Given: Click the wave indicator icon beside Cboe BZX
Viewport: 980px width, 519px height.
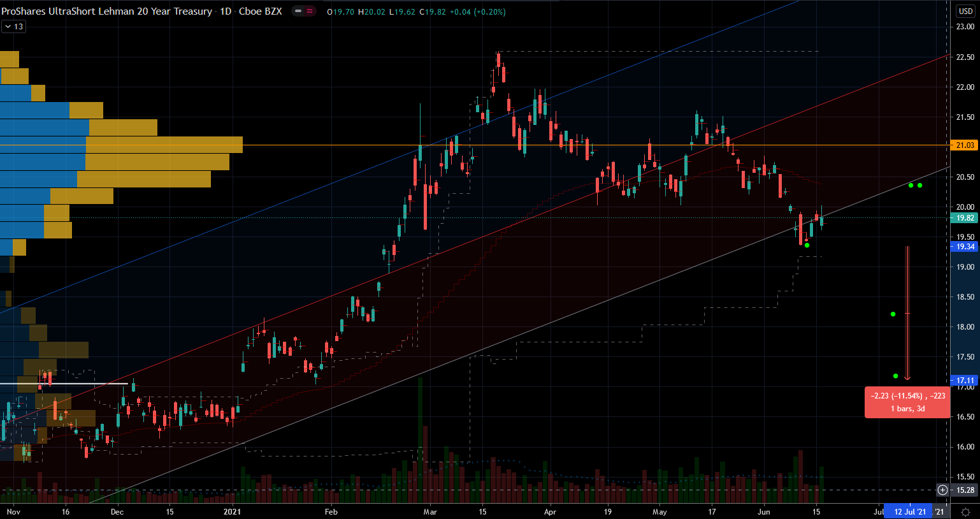Looking at the screenshot, I should [x=310, y=11].
